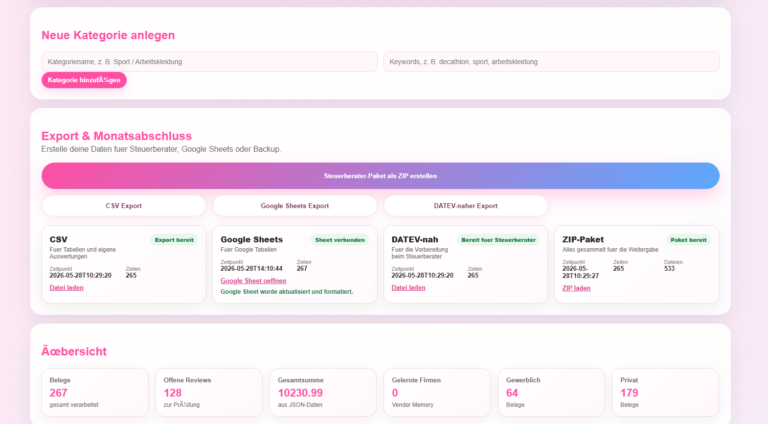
Task: Click 'Google Sheet wurde aktualisiert und formatiert.' message
Action: pos(287,292)
